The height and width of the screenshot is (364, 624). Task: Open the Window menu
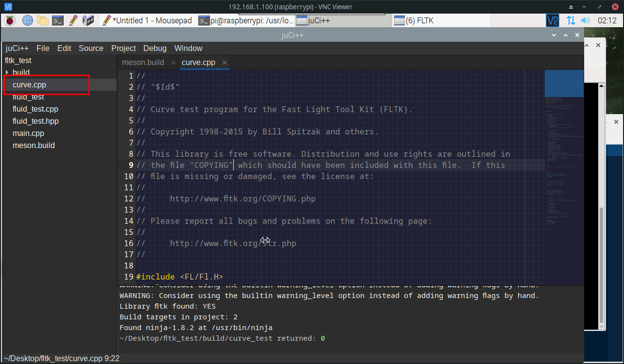click(x=188, y=48)
